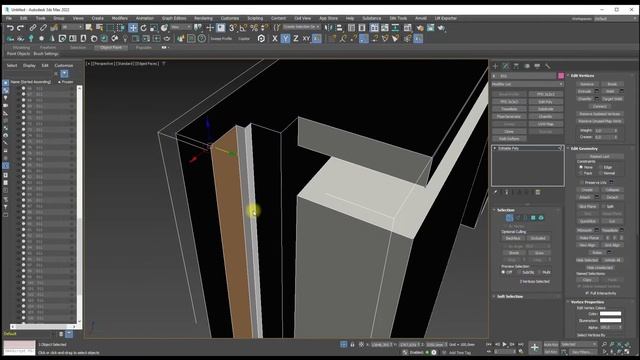Restrict movement to the Z axis
The height and width of the screenshot is (360, 640).
point(296,39)
